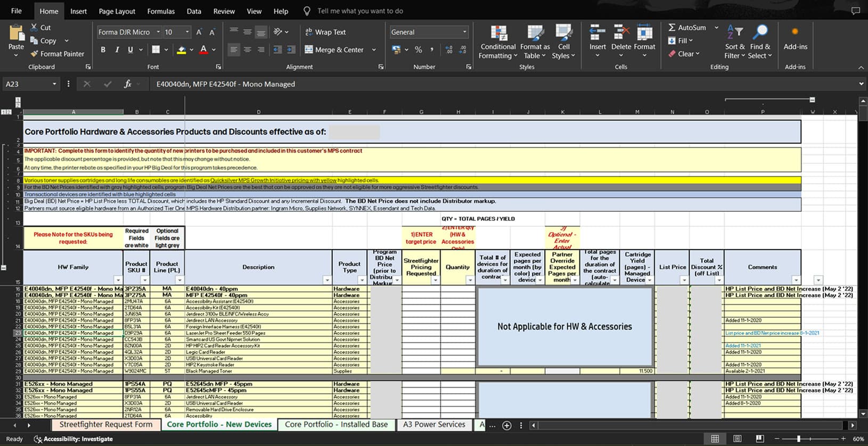Open Find & Select menu

tap(760, 43)
